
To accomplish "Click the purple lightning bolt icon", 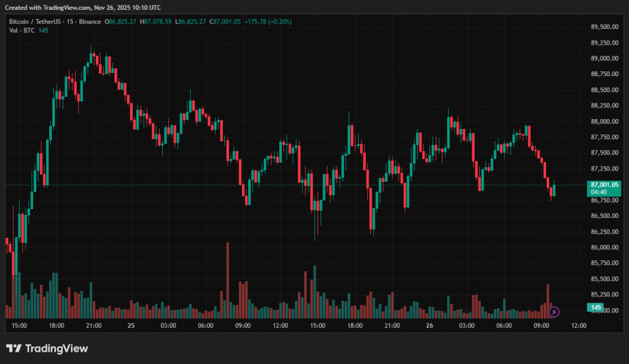I will pos(554,312).
